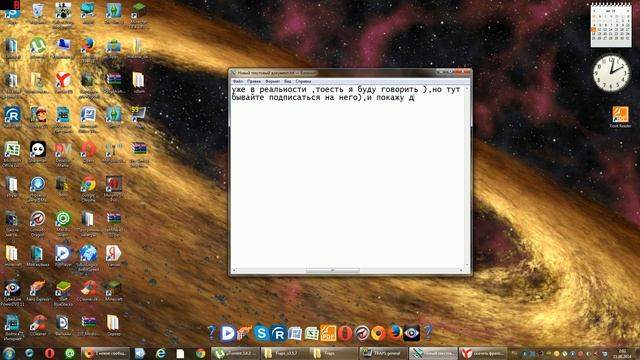
Task: Open the Правка menu in Notepad
Action: (x=253, y=81)
